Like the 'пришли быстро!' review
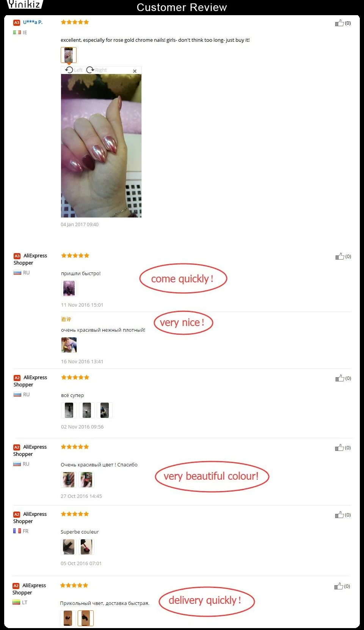This screenshot has width=364, height=630. pos(340,257)
